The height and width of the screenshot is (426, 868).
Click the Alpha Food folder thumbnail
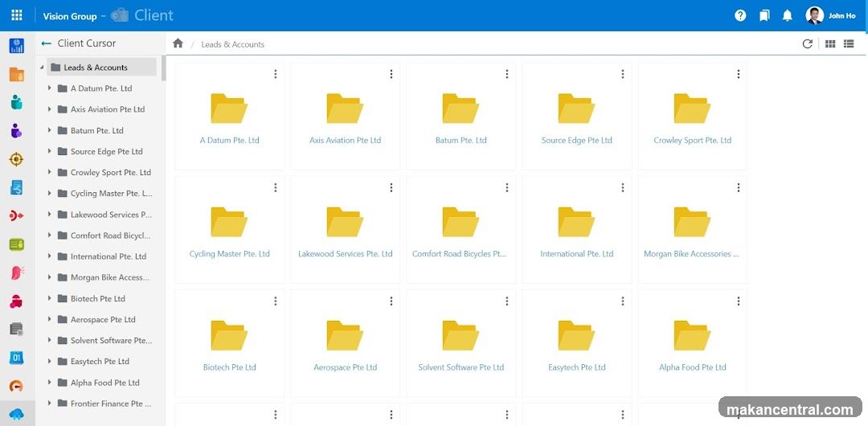tap(692, 336)
